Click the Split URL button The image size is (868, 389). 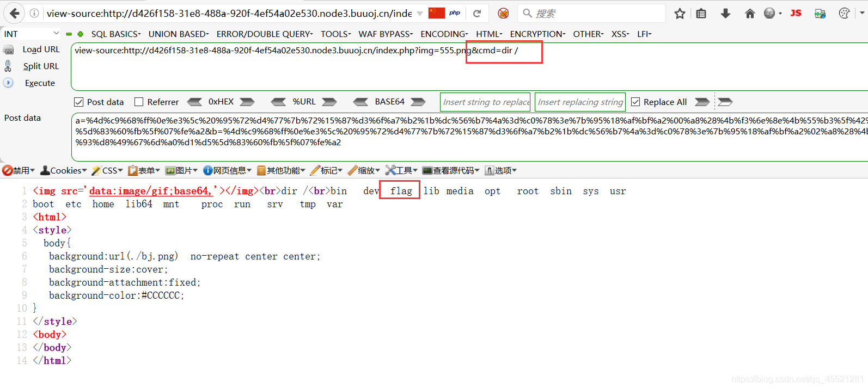(x=41, y=66)
